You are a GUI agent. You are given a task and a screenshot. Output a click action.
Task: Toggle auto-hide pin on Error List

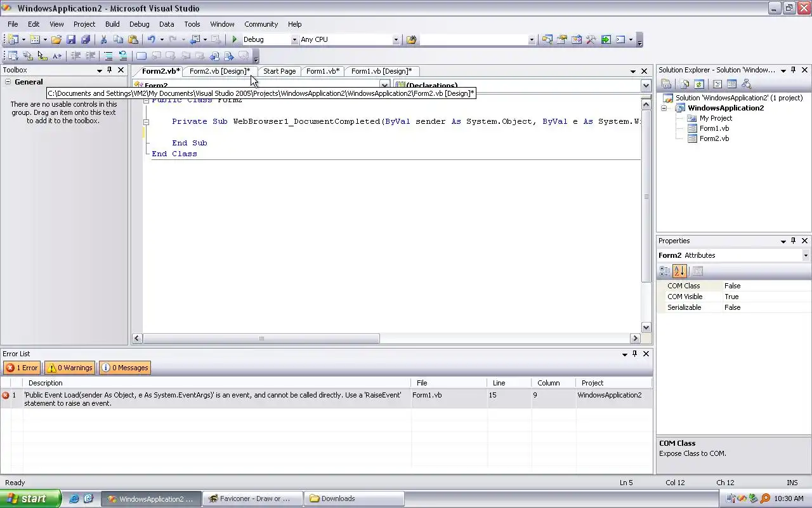pos(634,354)
